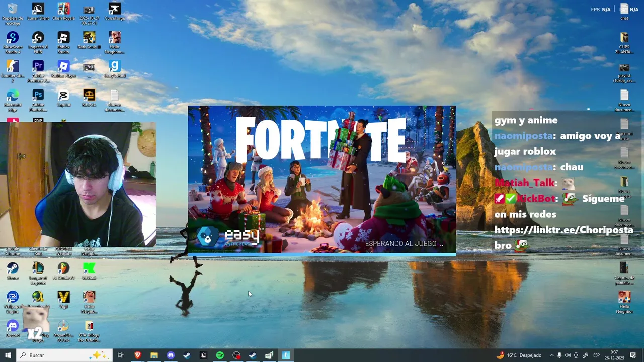644x362 pixels.
Task: Click the webcam overlay window
Action: 78,185
